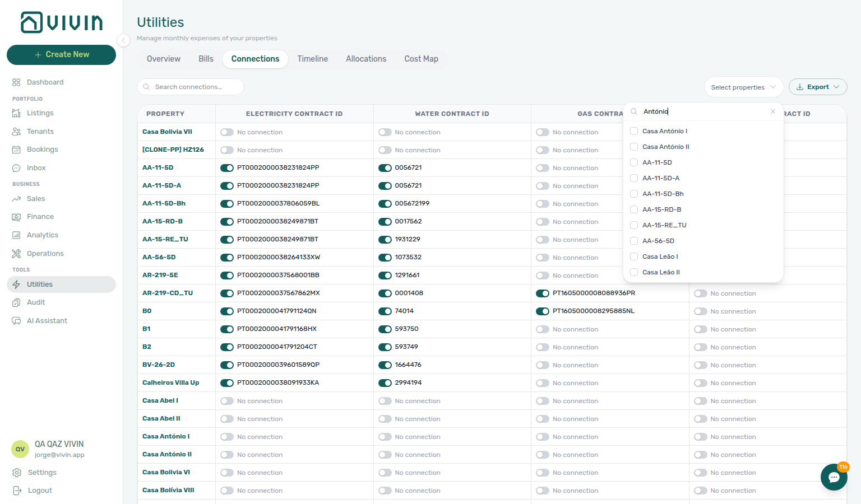Check the AA-56-5D option in dropdown list

point(634,241)
